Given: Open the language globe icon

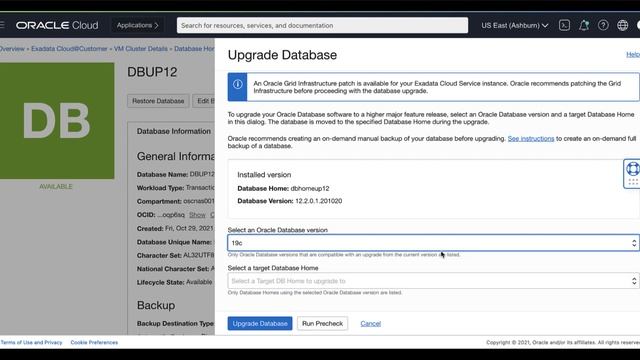Looking at the screenshot, I should point(622,25).
